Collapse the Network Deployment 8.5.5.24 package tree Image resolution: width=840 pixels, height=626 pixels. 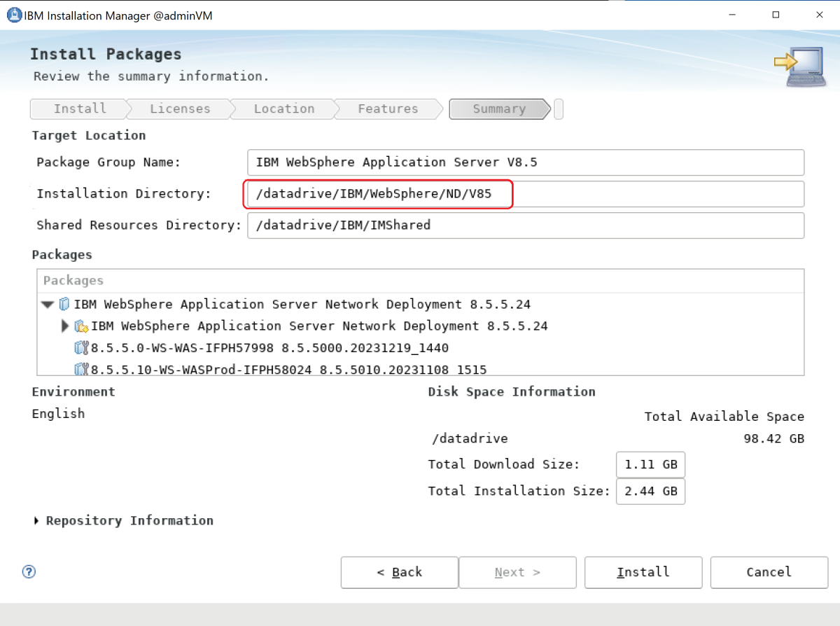(x=47, y=304)
